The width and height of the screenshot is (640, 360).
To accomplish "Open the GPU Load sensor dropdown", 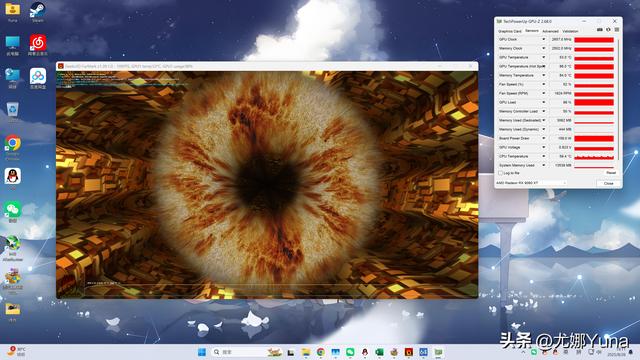I will (543, 102).
